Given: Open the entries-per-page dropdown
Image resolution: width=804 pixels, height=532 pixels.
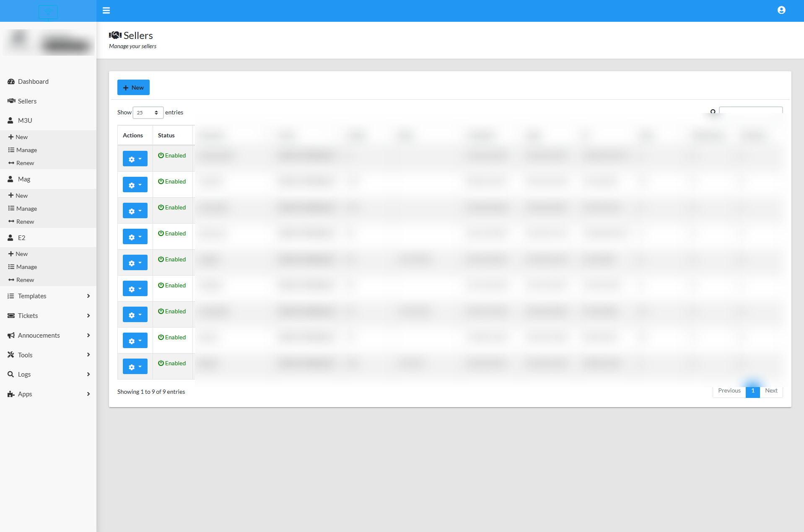Looking at the screenshot, I should coord(148,113).
